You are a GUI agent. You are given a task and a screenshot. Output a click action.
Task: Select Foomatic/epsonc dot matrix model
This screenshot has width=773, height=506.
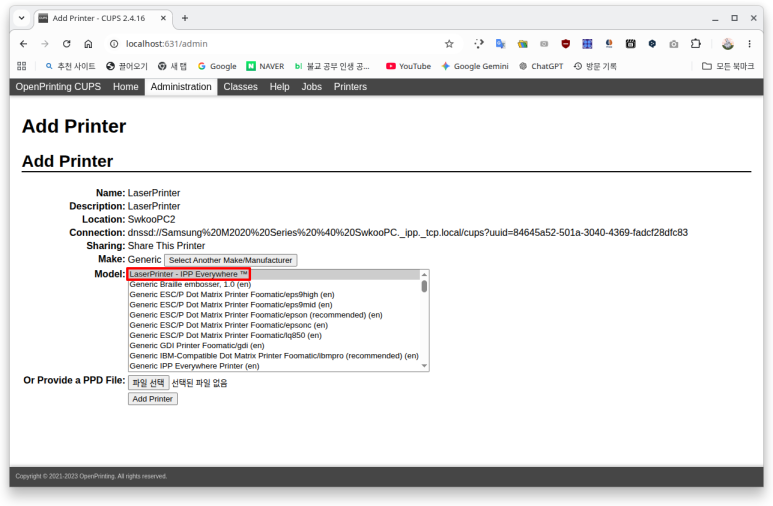[x=274, y=325]
